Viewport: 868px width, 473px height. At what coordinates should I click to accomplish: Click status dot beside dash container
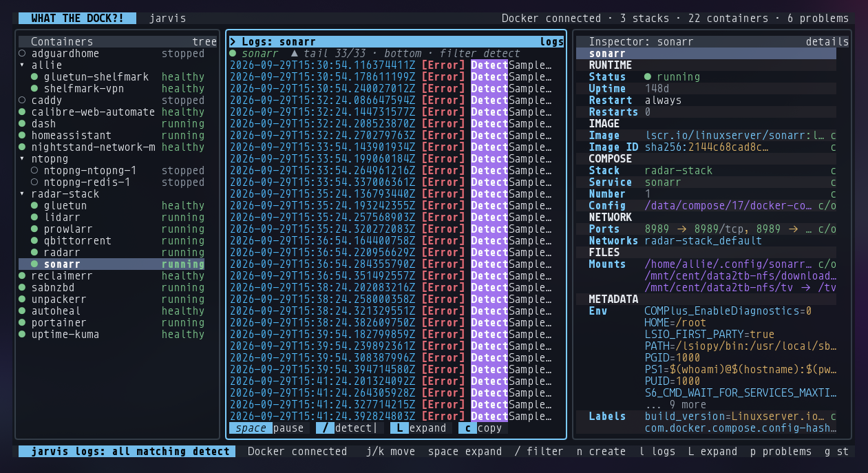(x=22, y=124)
